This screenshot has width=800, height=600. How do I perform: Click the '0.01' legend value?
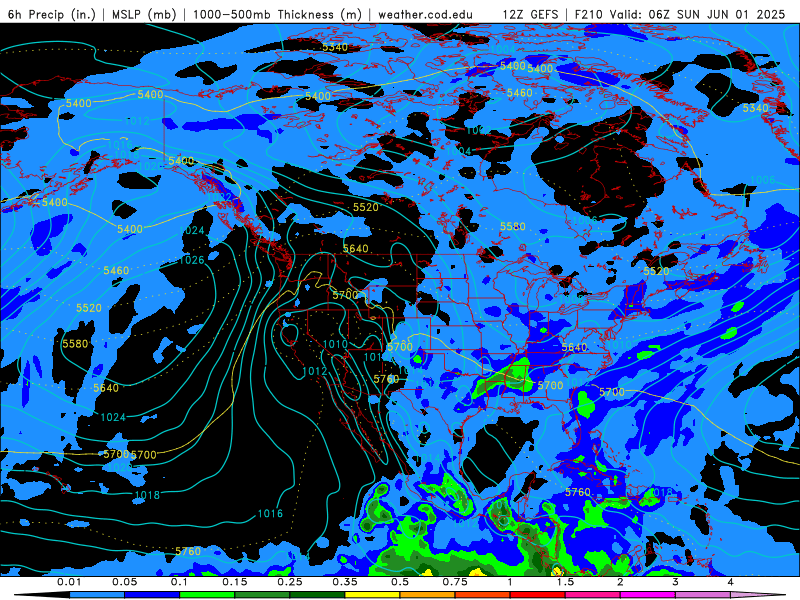click(69, 582)
